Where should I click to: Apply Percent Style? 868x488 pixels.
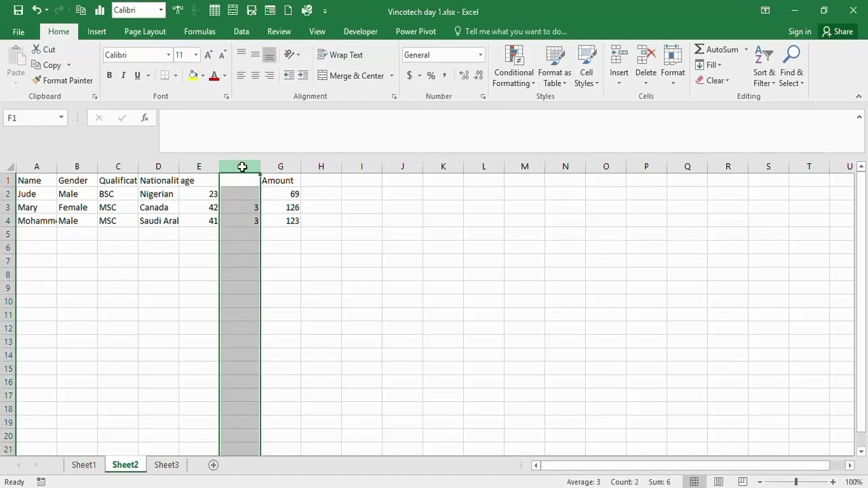pos(431,75)
